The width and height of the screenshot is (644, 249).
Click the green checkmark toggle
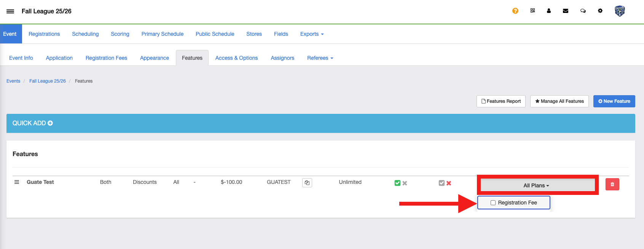[397, 183]
